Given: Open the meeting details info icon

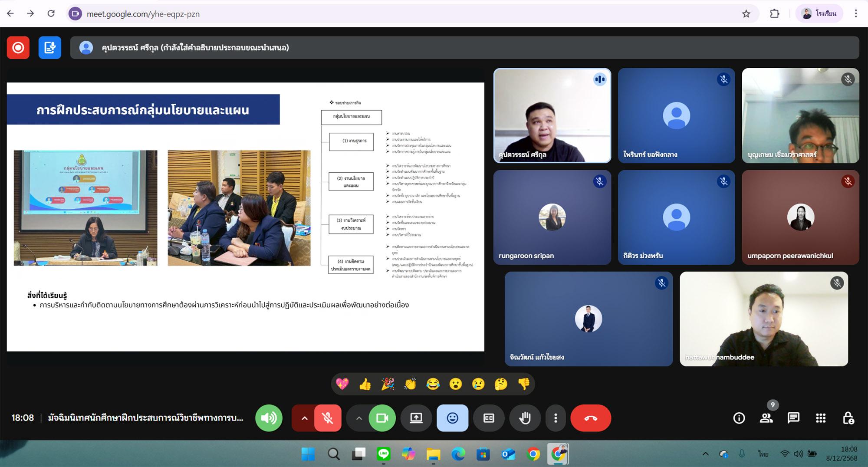Looking at the screenshot, I should click(739, 418).
